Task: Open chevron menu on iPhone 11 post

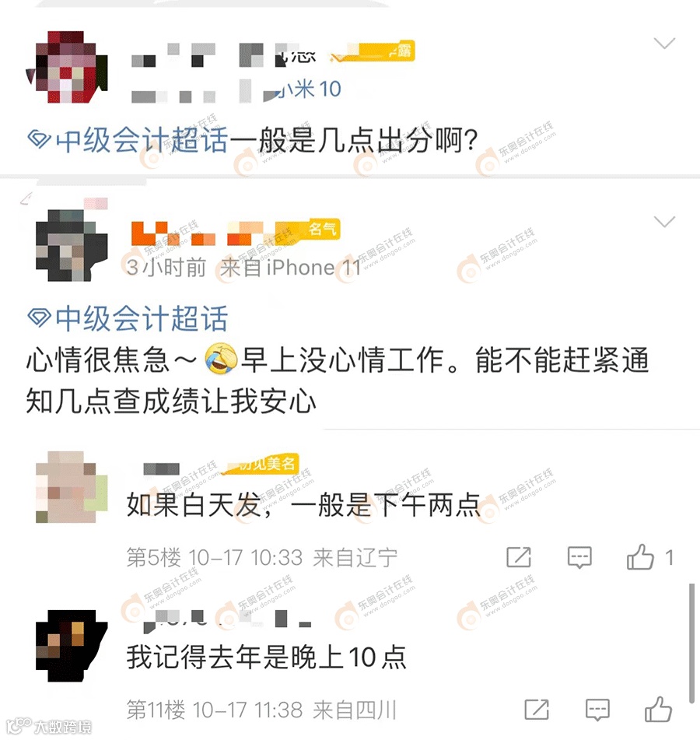Action: point(665,221)
